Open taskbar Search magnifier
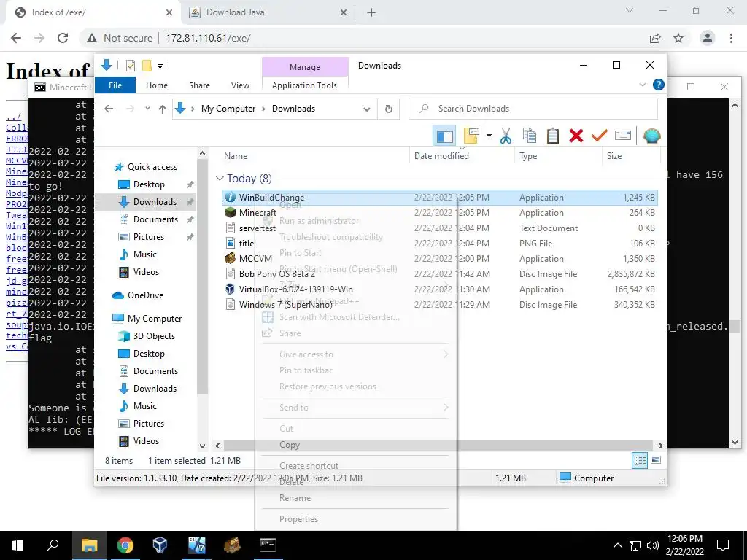 (53, 545)
